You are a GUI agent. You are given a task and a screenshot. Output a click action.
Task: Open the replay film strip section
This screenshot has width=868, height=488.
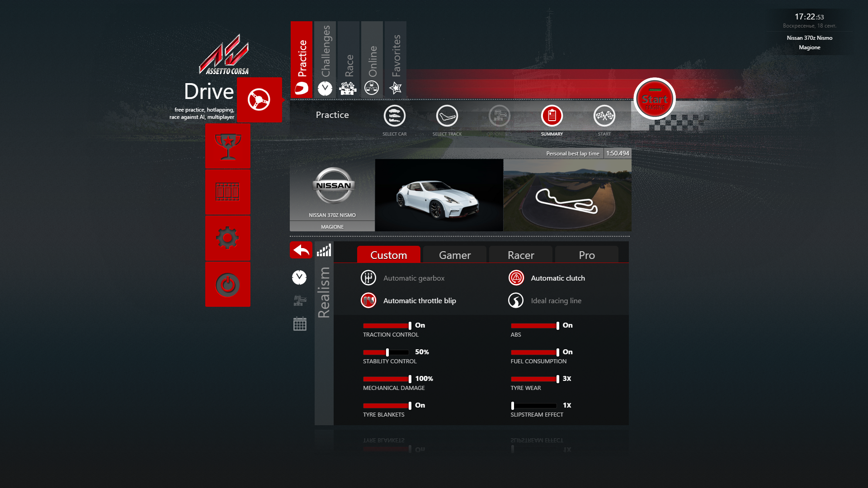coord(227,192)
